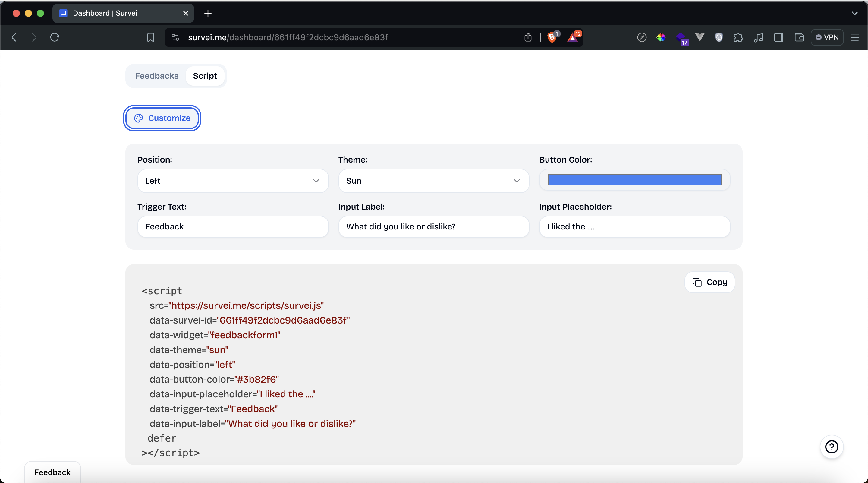Click the data-survei-id value in code
Viewport: 868px width, 483px height.
coord(283,320)
